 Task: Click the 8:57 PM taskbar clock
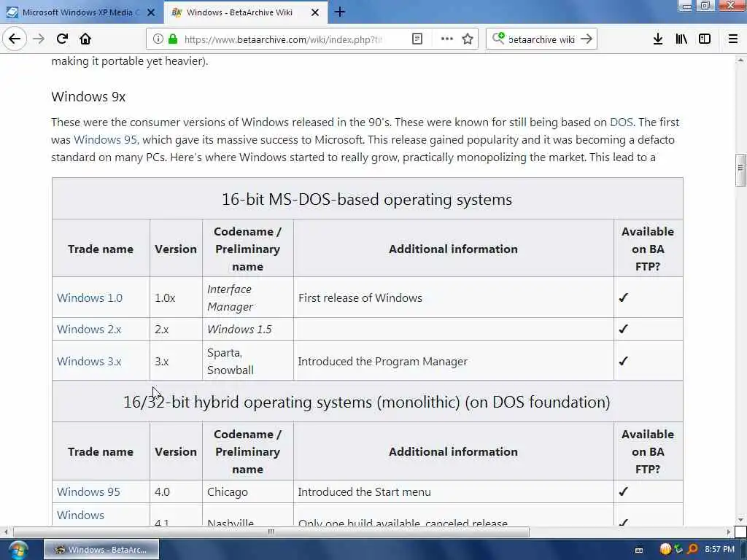tap(719, 550)
